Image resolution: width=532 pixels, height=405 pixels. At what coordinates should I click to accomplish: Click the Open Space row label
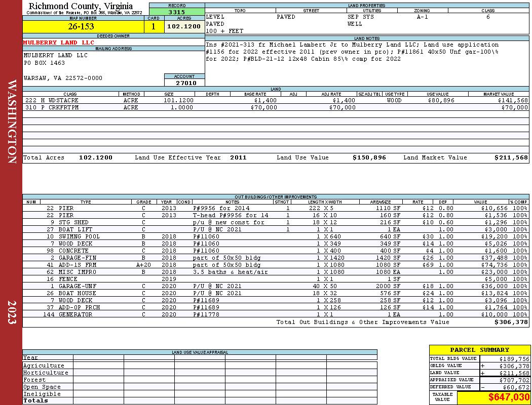point(42,387)
